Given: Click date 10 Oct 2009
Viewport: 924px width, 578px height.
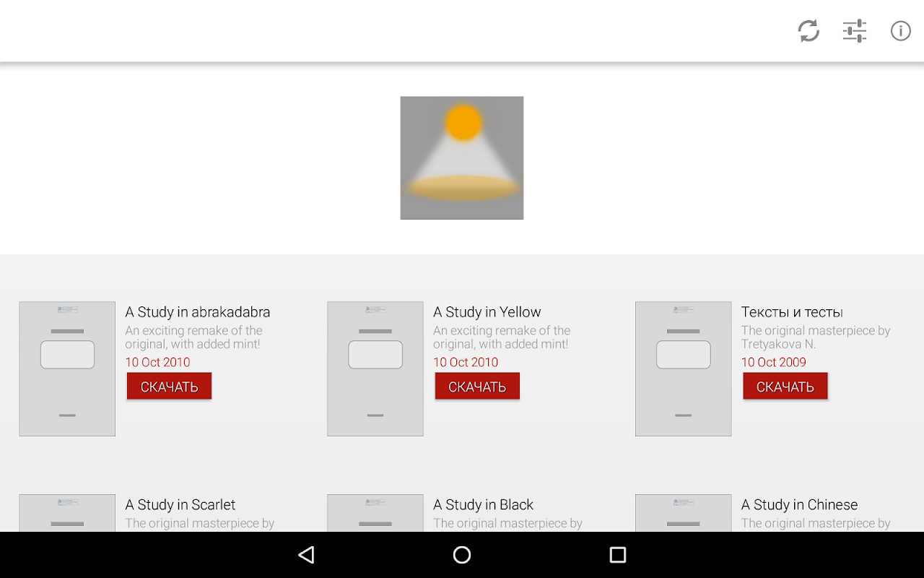Looking at the screenshot, I should [x=774, y=362].
